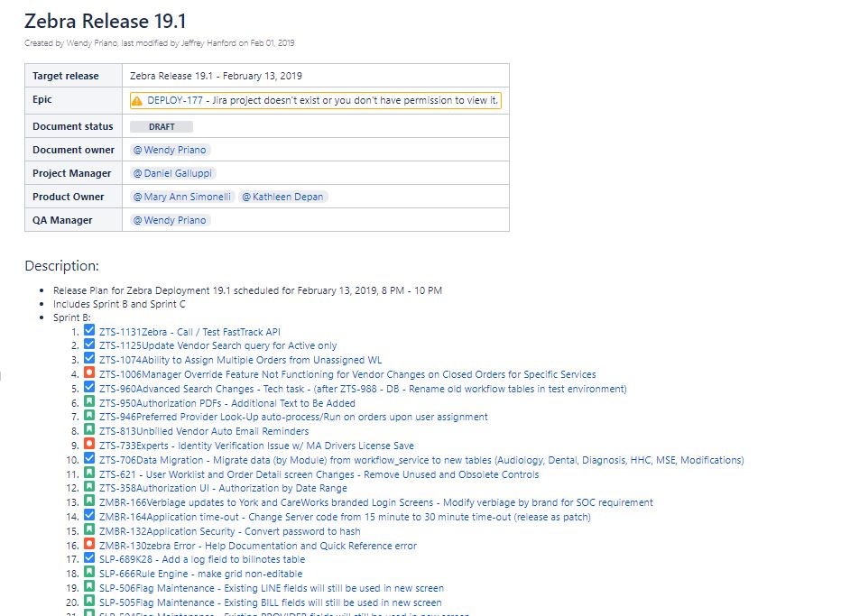Click the Release Plan for Zebra Deployment bullet
The image size is (841, 616).
[x=247, y=290]
